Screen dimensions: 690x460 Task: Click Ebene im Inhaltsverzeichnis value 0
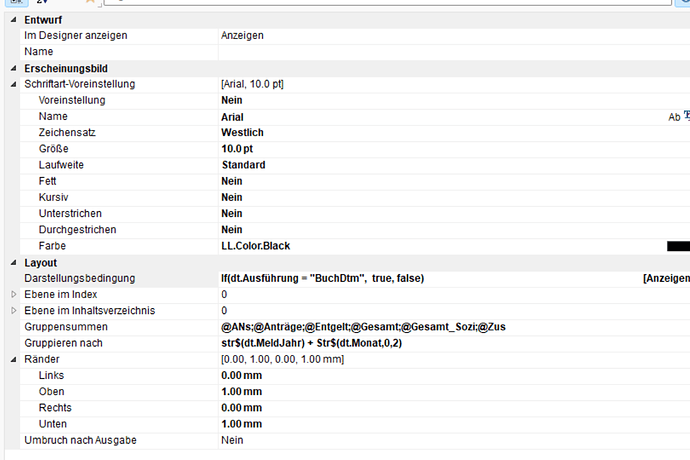point(224,311)
